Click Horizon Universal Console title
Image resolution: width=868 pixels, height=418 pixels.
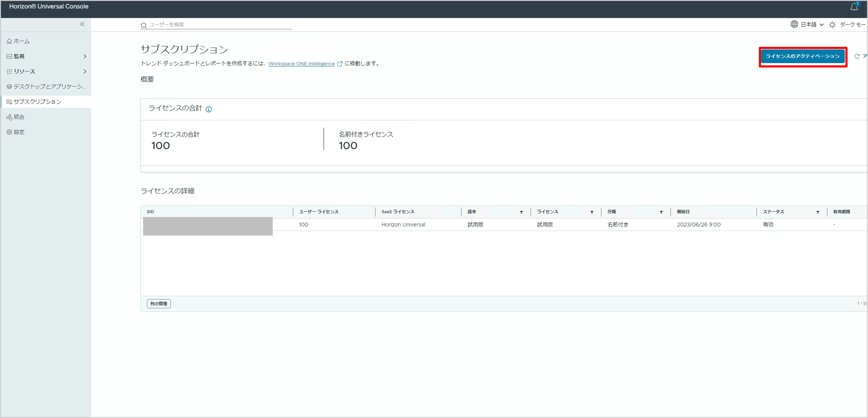tap(49, 6)
